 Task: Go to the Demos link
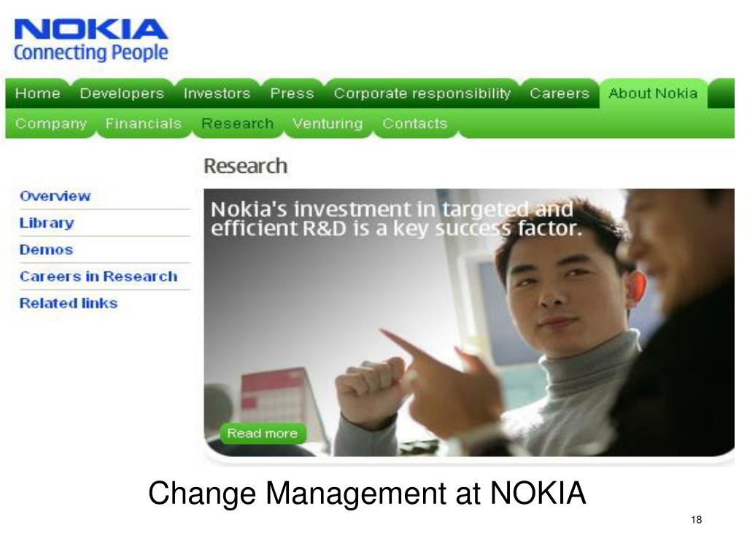(46, 250)
